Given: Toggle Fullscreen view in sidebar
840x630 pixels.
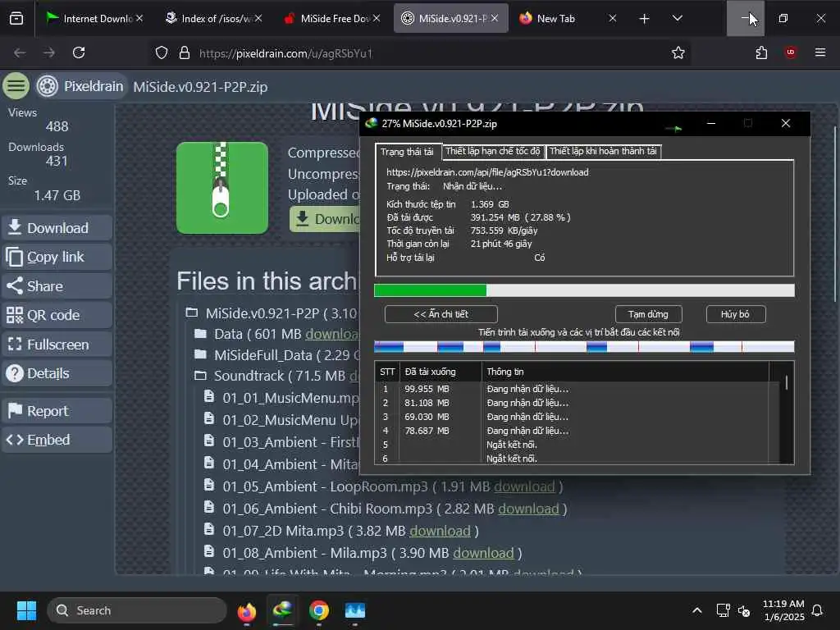Looking at the screenshot, I should click(x=57, y=345).
